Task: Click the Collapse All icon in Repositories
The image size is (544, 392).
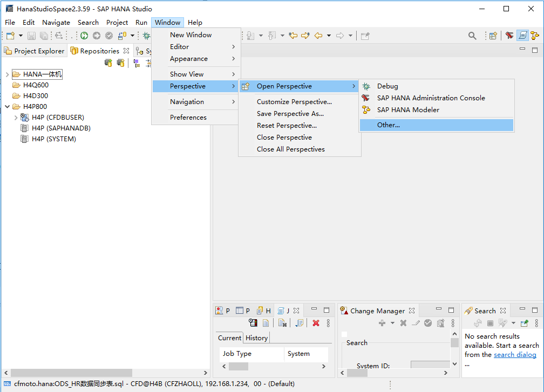Action: click(x=137, y=63)
